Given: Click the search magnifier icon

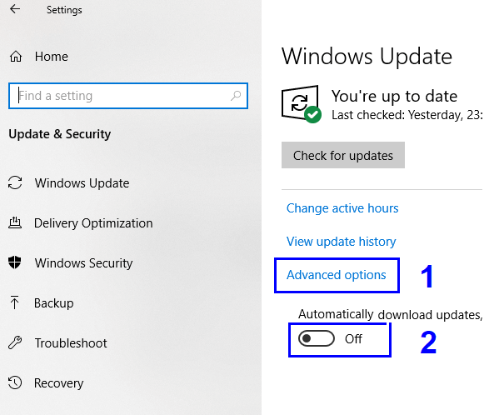Looking at the screenshot, I should (236, 96).
